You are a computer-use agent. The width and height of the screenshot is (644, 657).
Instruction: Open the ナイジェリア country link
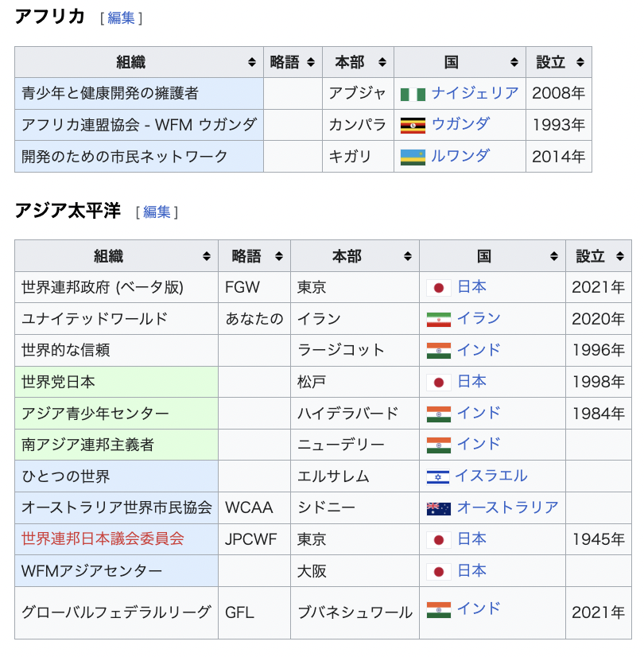pyautogui.click(x=475, y=93)
